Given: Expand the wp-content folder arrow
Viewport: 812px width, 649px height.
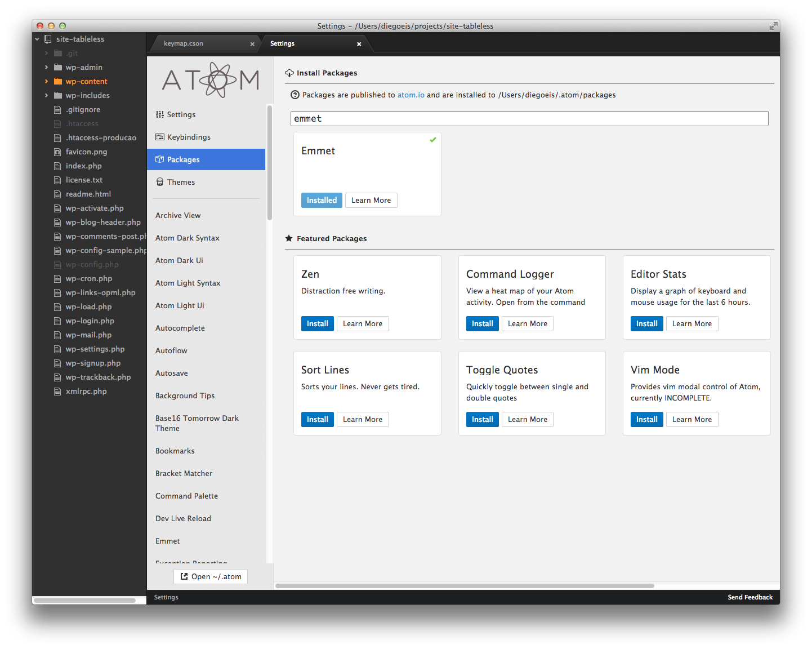Looking at the screenshot, I should click(x=46, y=81).
